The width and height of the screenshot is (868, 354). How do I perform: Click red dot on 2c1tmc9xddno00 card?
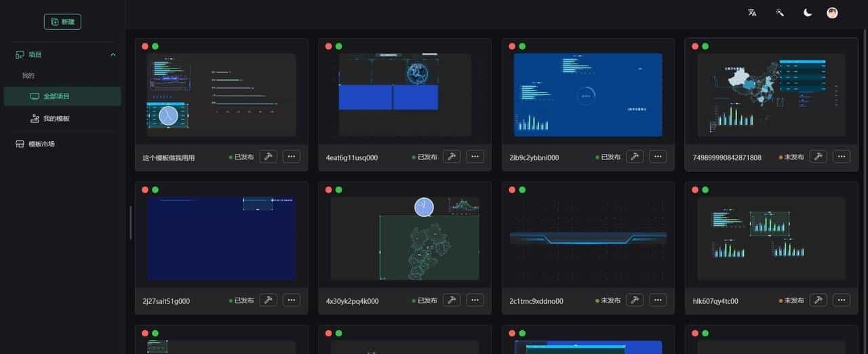512,190
